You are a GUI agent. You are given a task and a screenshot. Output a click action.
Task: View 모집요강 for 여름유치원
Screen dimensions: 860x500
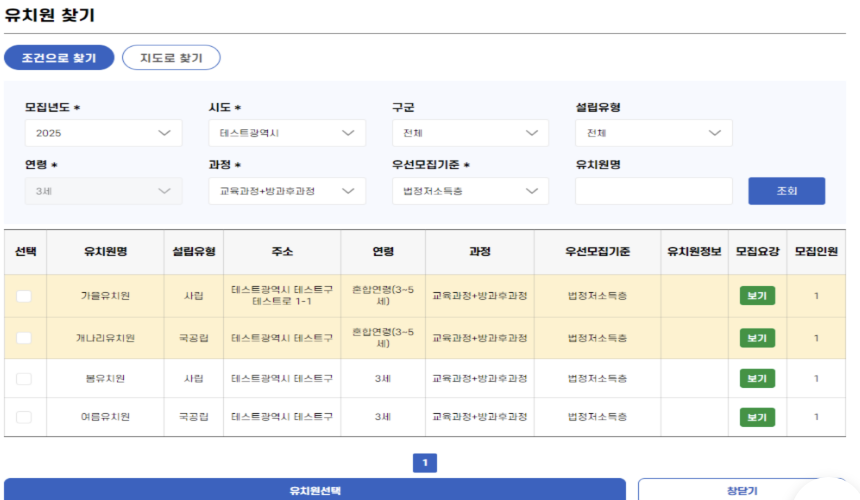point(757,417)
